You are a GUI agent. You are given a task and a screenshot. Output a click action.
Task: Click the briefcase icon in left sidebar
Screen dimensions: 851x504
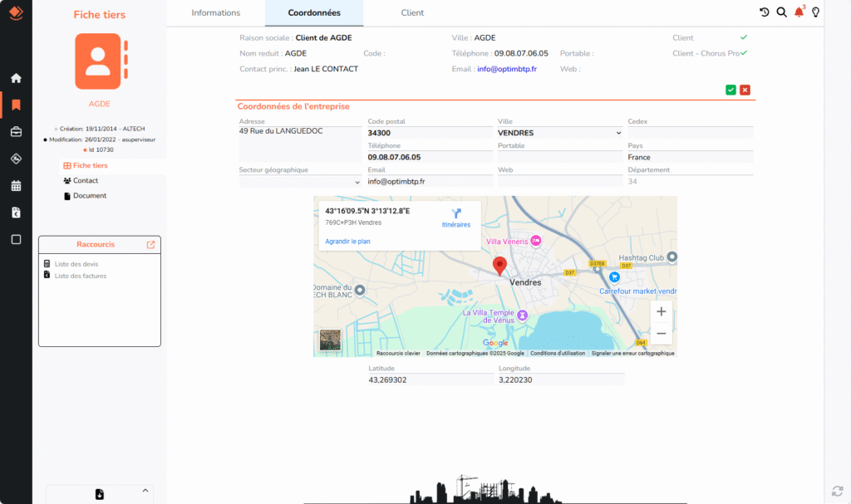16,132
